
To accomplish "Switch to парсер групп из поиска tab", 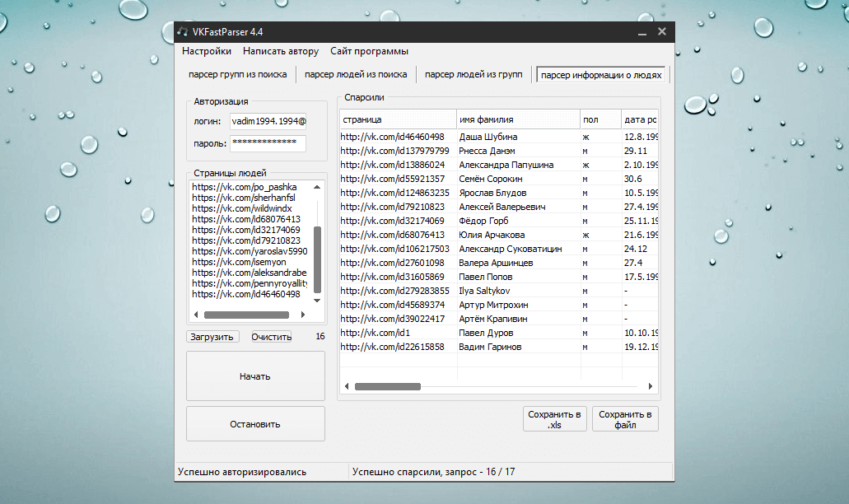I will click(237, 75).
